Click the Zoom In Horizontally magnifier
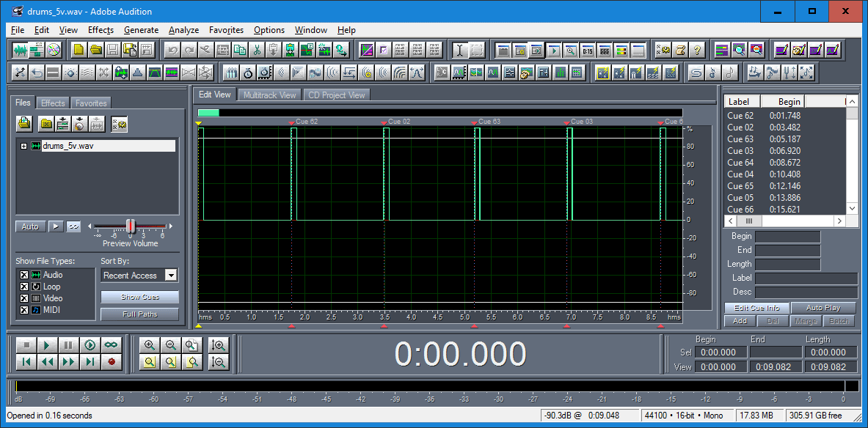The height and width of the screenshot is (428, 868). (149, 345)
